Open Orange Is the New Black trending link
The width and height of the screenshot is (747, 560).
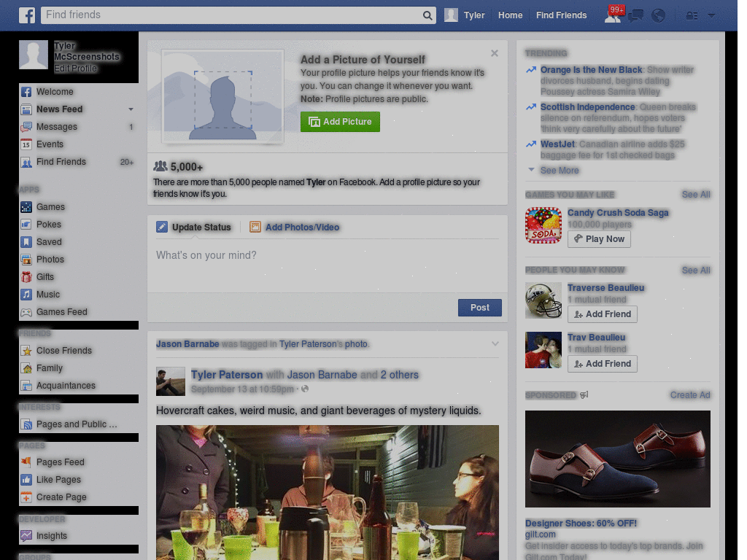(x=591, y=70)
